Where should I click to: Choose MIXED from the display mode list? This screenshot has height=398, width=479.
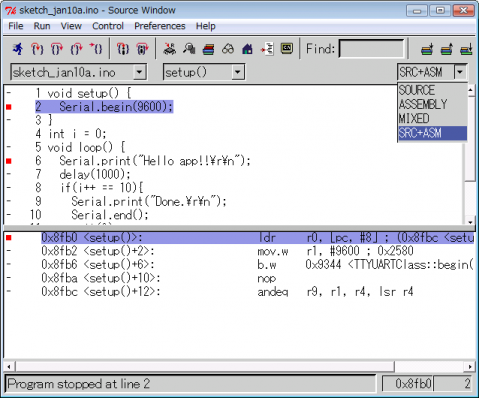click(x=432, y=119)
